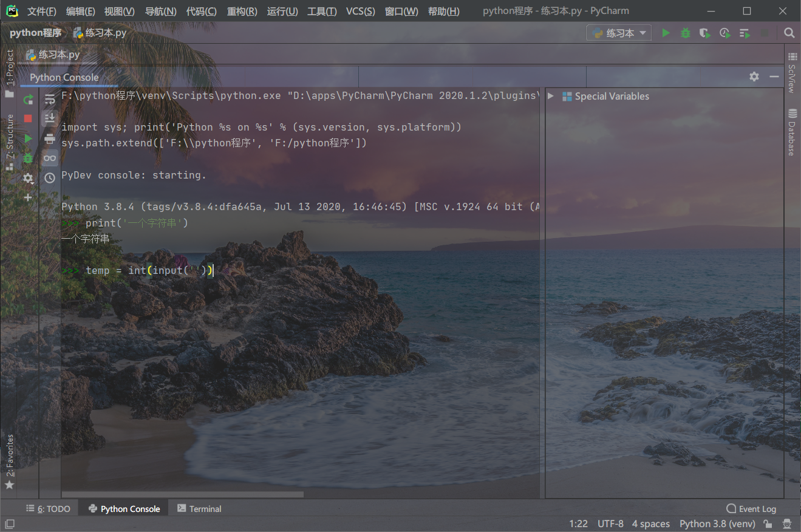Click the inspections hector icon in status bar
This screenshot has height=532, width=801.
pos(787,523)
